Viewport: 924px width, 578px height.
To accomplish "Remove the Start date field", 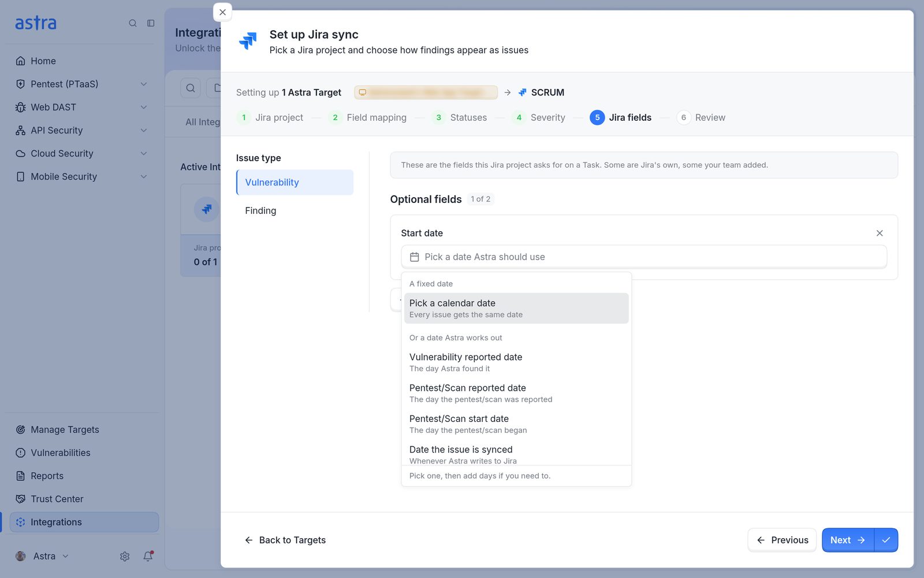I will [880, 233].
